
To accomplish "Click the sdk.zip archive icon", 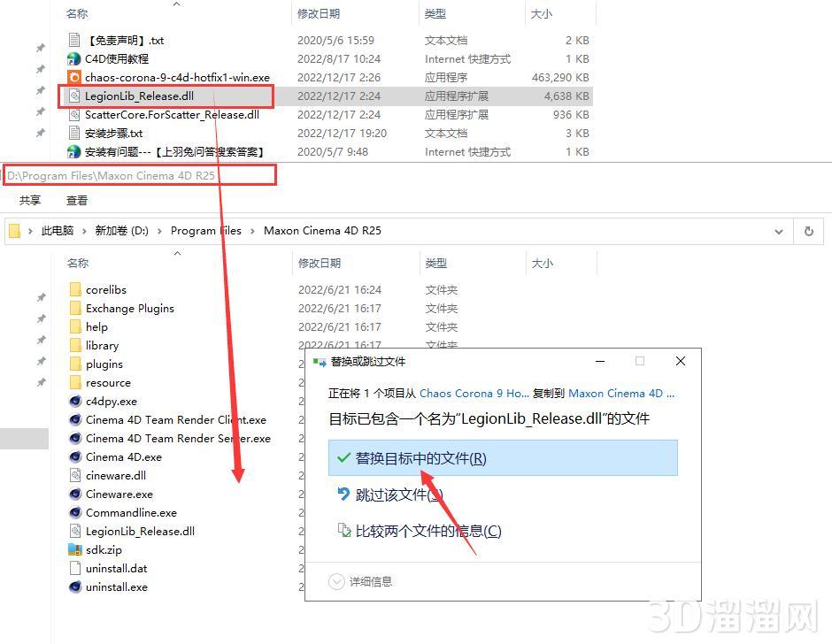I will pos(75,550).
